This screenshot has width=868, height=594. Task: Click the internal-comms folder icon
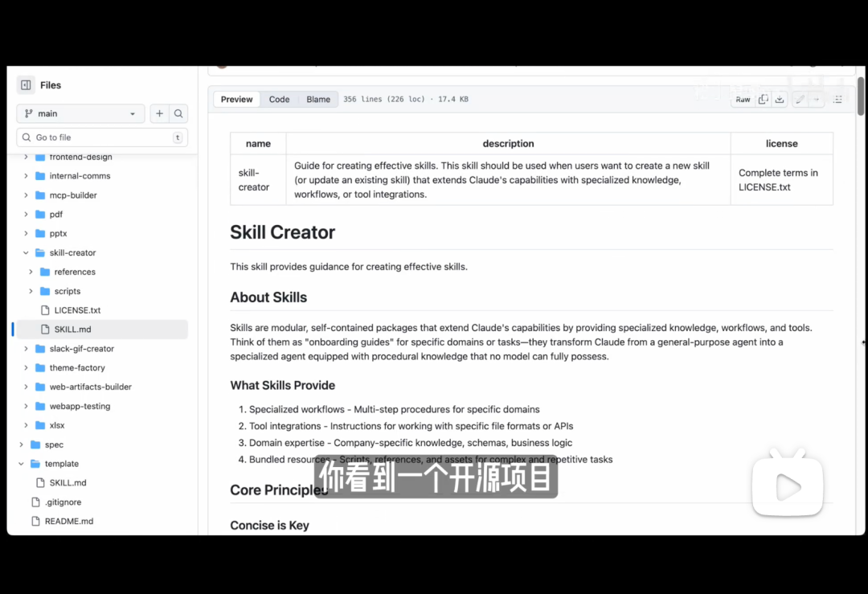(40, 176)
